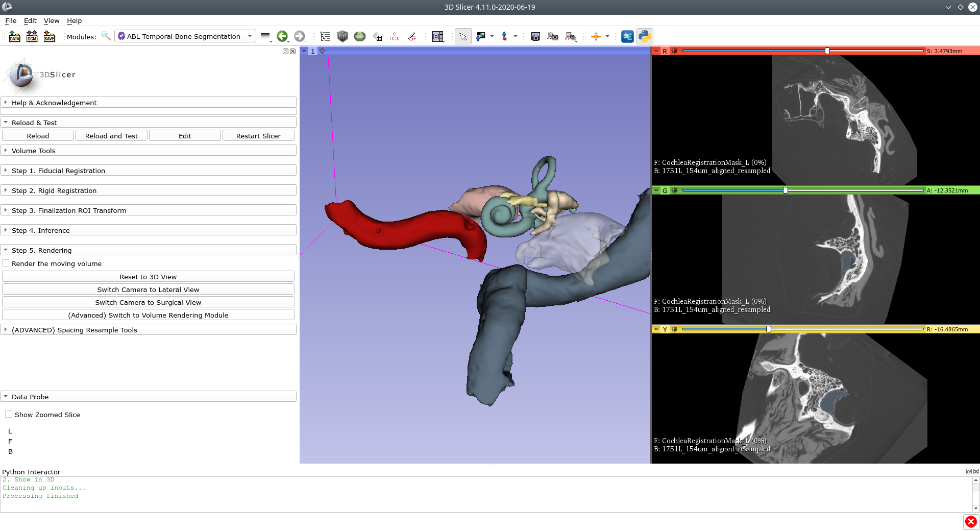Image resolution: width=980 pixels, height=531 pixels.
Task: Adjust the Green slice offset slider
Action: click(803, 190)
